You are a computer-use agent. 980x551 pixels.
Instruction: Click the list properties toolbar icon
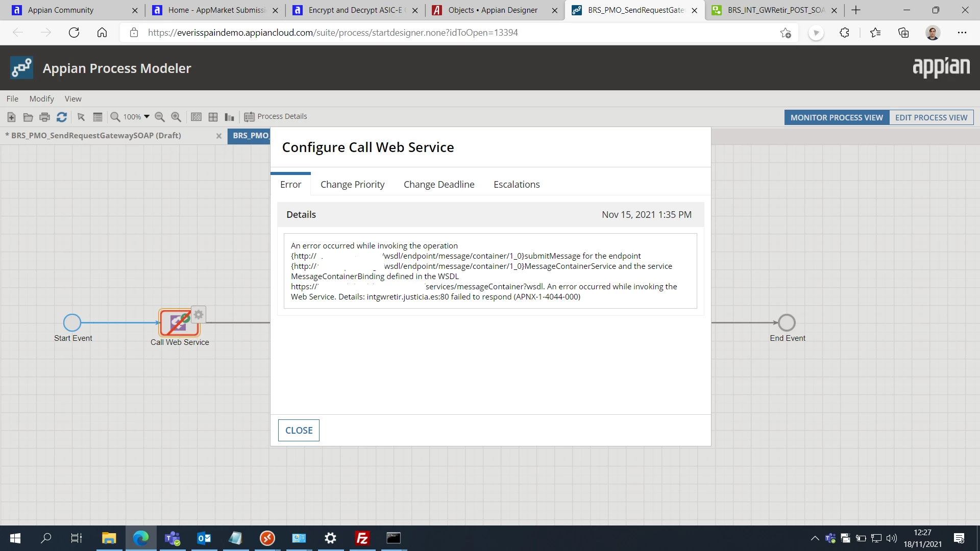(x=97, y=117)
